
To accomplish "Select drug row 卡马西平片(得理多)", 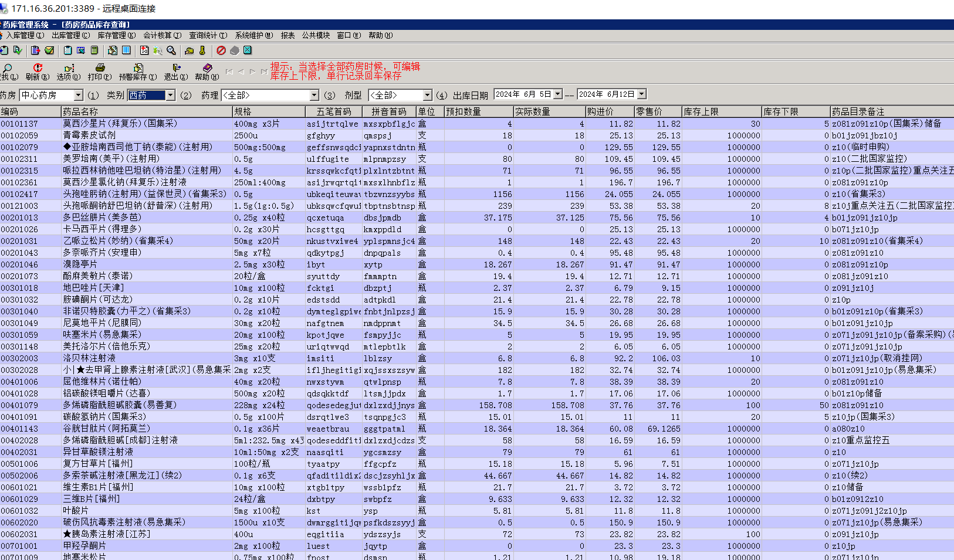I will click(477, 229).
